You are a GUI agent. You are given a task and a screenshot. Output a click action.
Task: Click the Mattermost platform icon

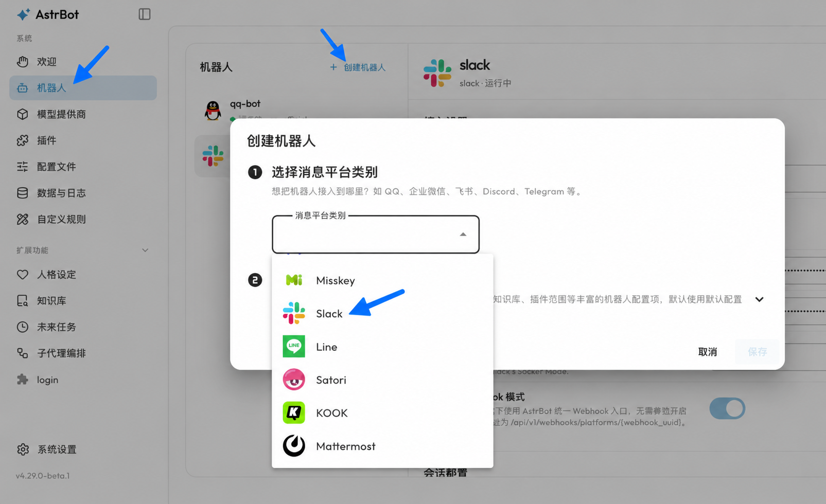tap(294, 446)
